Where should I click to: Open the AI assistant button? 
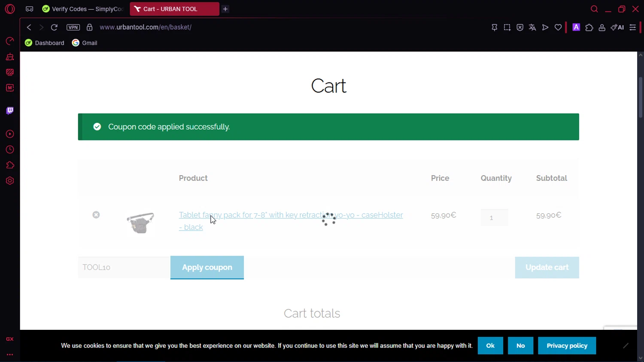pyautogui.click(x=617, y=27)
